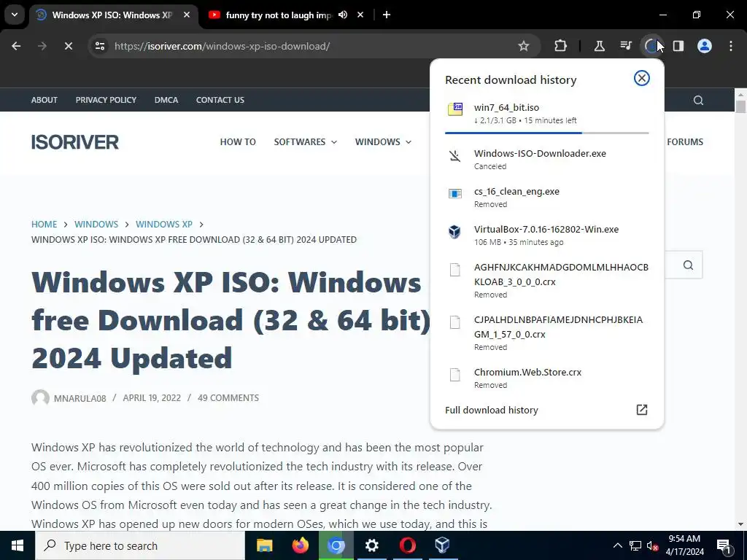Open the HOW TO menu item
This screenshot has width=747, height=560.
(238, 142)
